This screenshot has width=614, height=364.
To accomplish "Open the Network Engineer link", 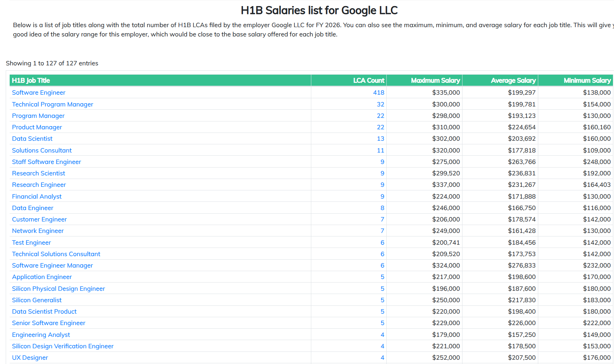I will (38, 231).
